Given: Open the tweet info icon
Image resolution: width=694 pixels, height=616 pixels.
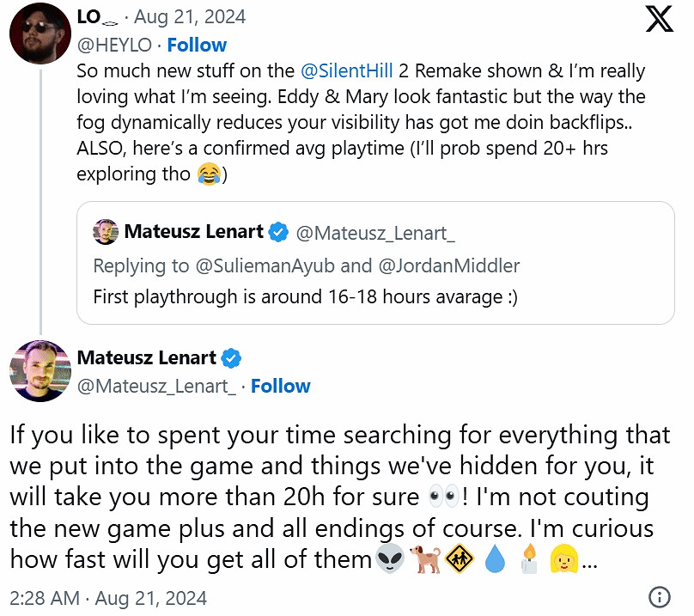Looking at the screenshot, I should 659,595.
